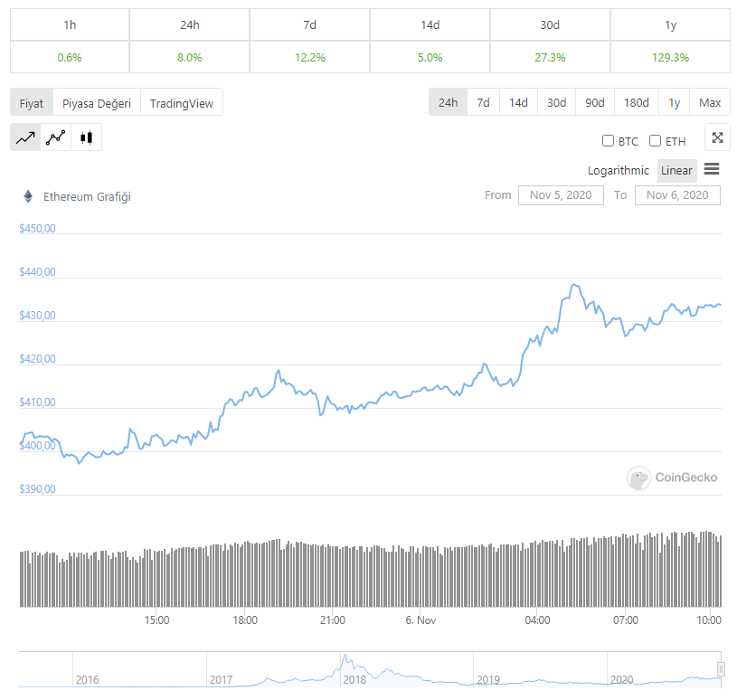
Task: Set chart range to 7d
Action: coord(484,102)
